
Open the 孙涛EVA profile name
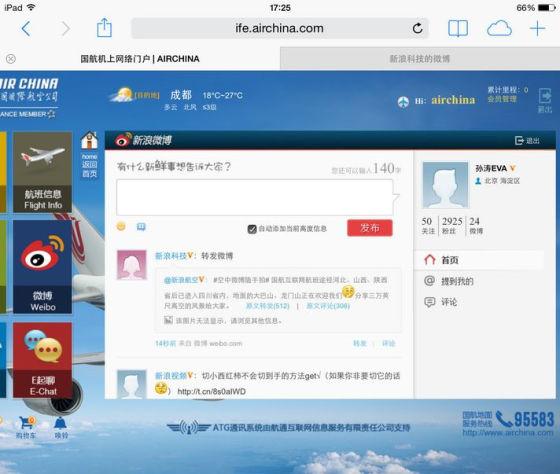tap(491, 168)
